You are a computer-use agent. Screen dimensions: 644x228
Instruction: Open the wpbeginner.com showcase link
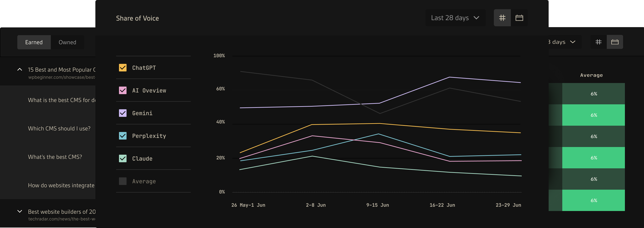tap(62, 77)
